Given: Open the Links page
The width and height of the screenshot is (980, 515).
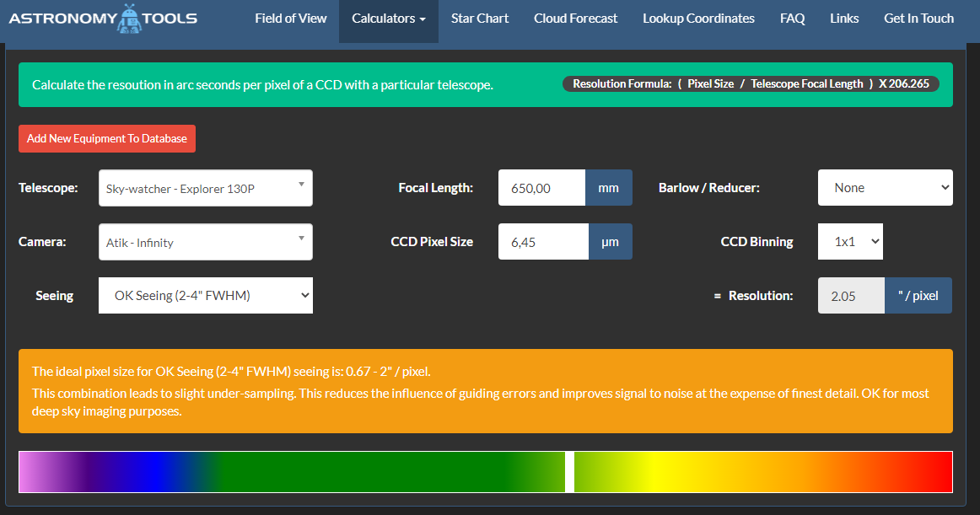Looking at the screenshot, I should 844,19.
